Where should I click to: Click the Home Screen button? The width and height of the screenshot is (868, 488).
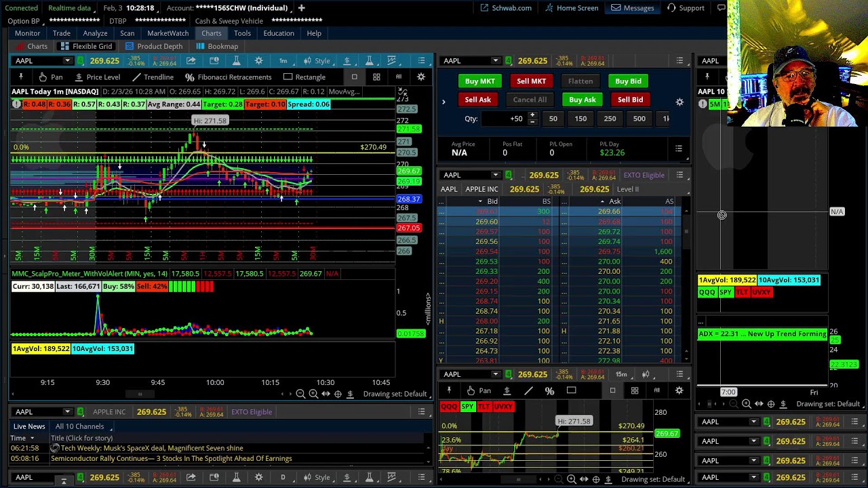(x=571, y=8)
